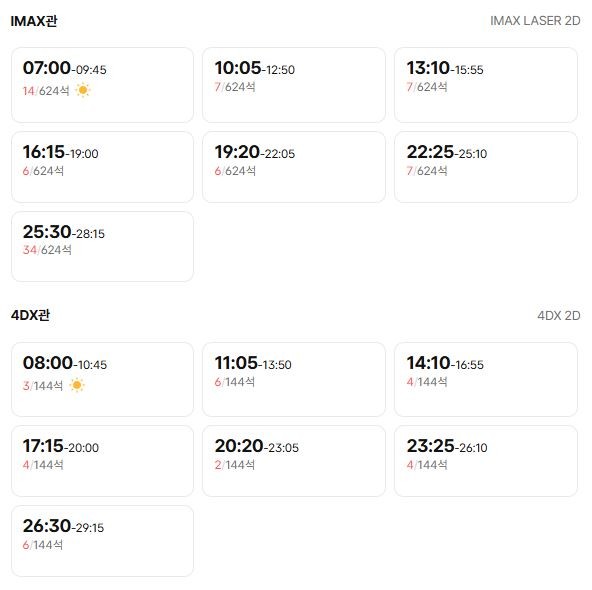Click the 4DX관 theater heading
Screen dimensions: 592x590
pos(30,315)
